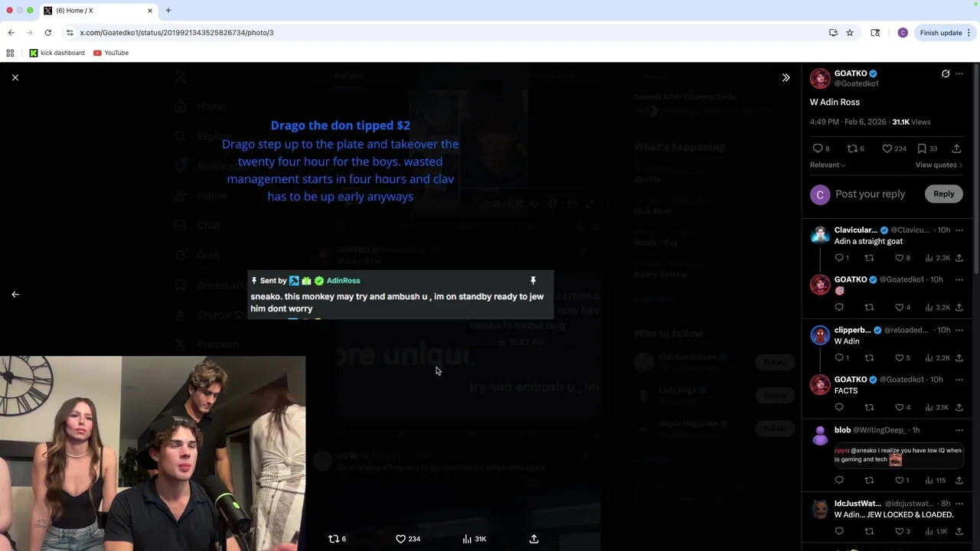This screenshot has height=551, width=980.
Task: Collapse the reply side panel with double-chevron icon
Action: tap(786, 77)
